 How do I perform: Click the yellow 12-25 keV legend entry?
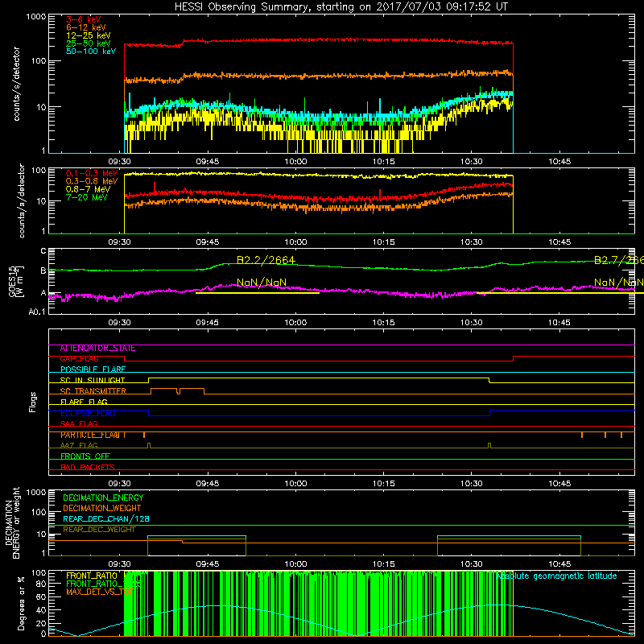click(x=89, y=35)
